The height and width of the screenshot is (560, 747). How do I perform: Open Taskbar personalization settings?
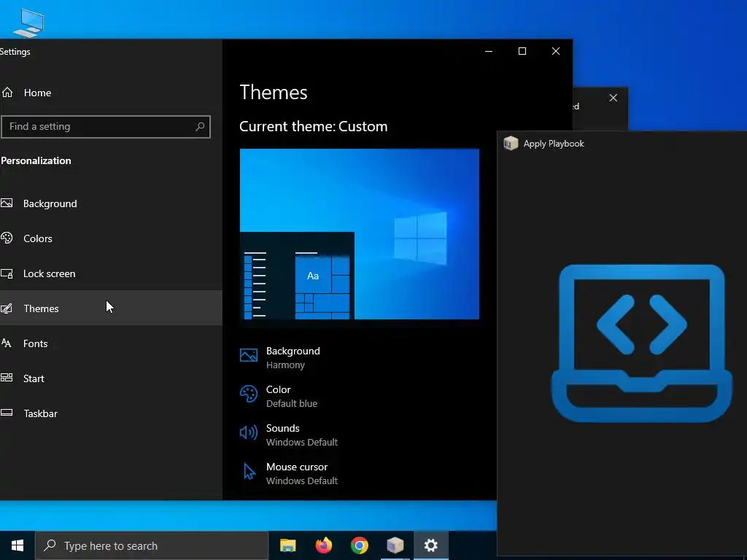111,413
